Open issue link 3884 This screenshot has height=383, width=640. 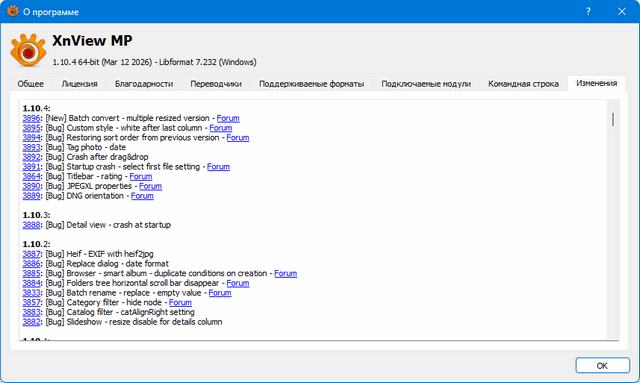31,283
